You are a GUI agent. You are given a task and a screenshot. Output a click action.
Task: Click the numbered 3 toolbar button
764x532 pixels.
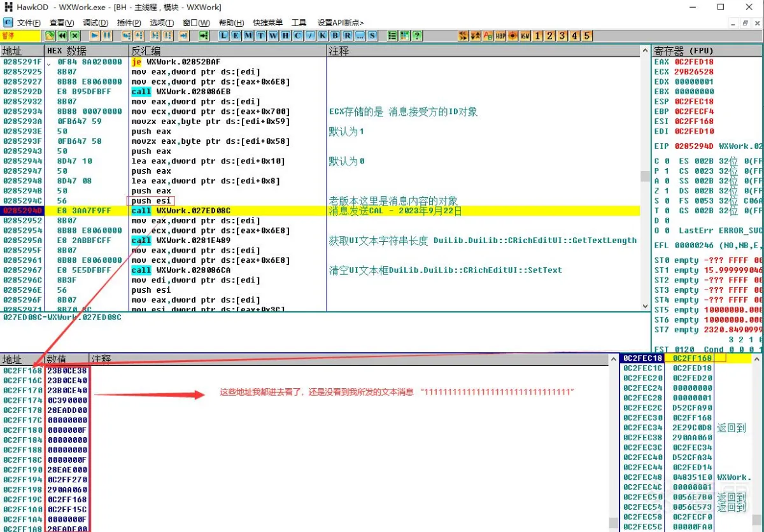(562, 36)
